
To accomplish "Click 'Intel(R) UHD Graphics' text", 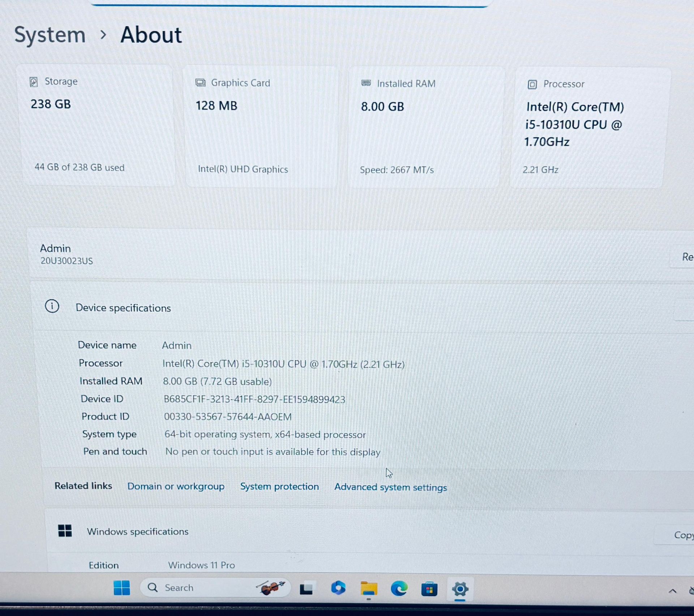I will tap(243, 169).
